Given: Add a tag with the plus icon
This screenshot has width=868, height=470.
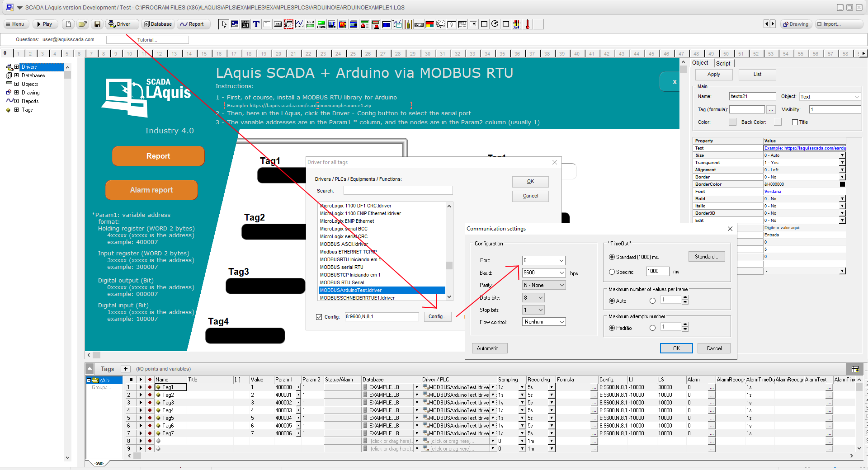Looking at the screenshot, I should [x=126, y=369].
